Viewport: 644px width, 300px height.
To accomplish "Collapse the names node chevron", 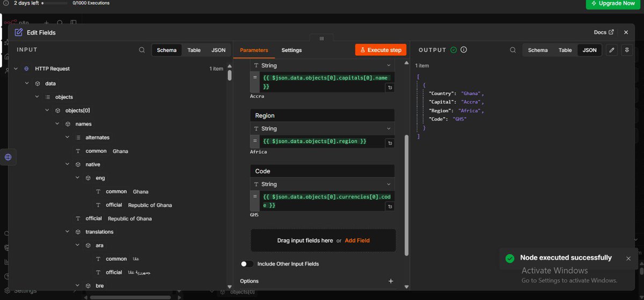I will click(57, 124).
